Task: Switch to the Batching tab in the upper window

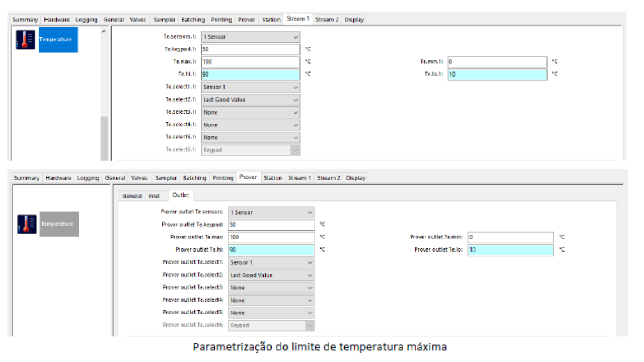Action: point(193,20)
